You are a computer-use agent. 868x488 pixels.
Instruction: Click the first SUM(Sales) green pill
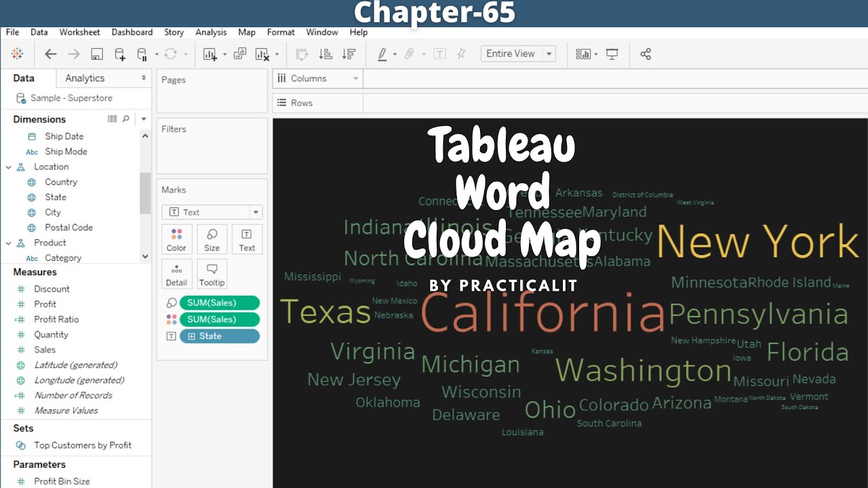tap(220, 303)
